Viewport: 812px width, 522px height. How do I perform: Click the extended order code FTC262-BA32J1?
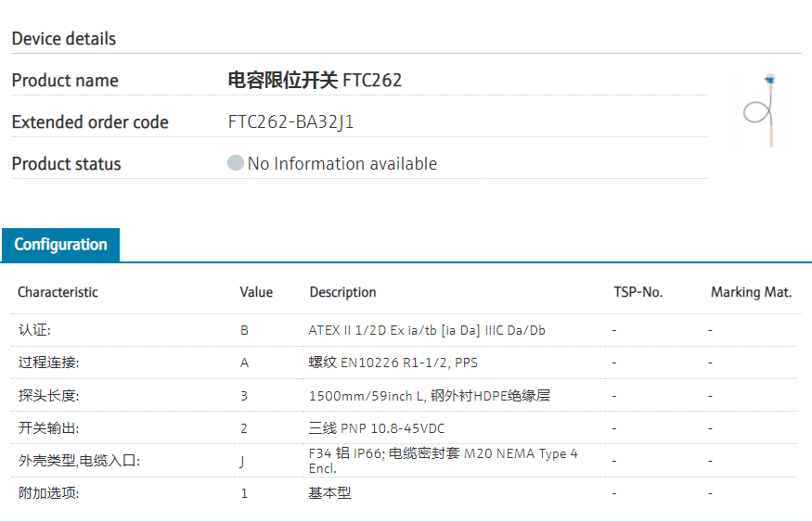click(x=291, y=122)
